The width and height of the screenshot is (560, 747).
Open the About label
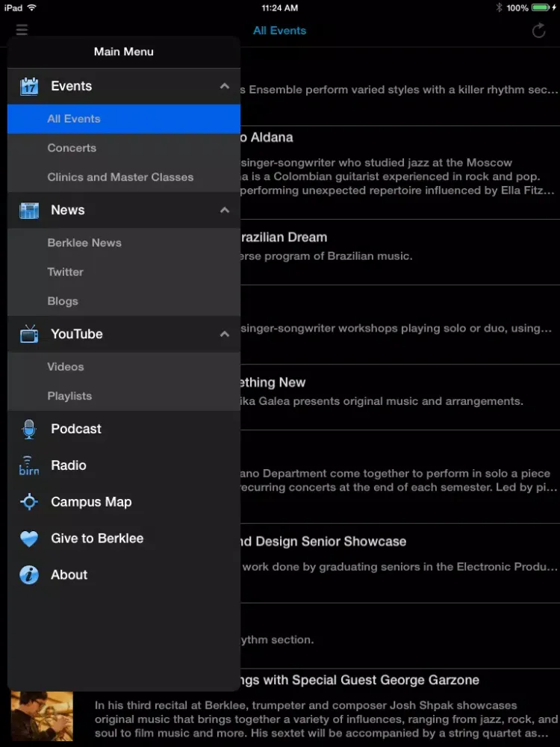(x=69, y=574)
